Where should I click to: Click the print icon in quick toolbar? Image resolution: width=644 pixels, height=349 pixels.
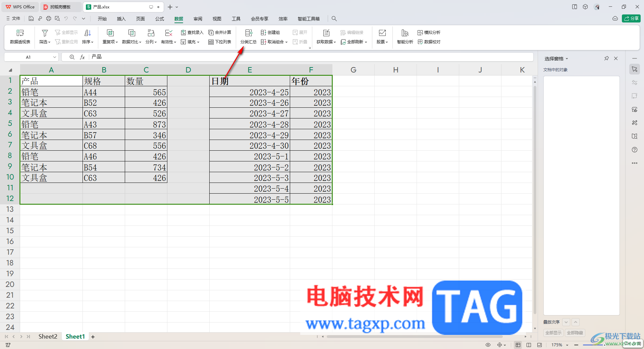49,18
